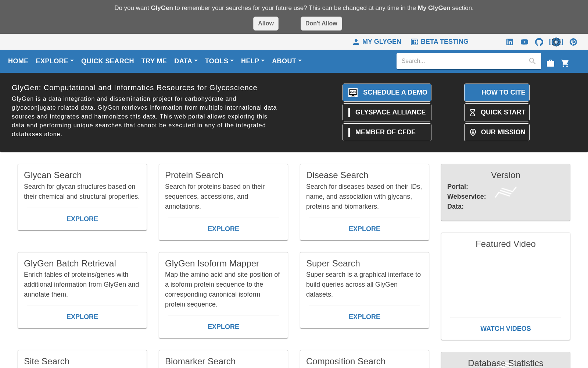
Task: Click the search magnifier icon
Action: pos(532,61)
